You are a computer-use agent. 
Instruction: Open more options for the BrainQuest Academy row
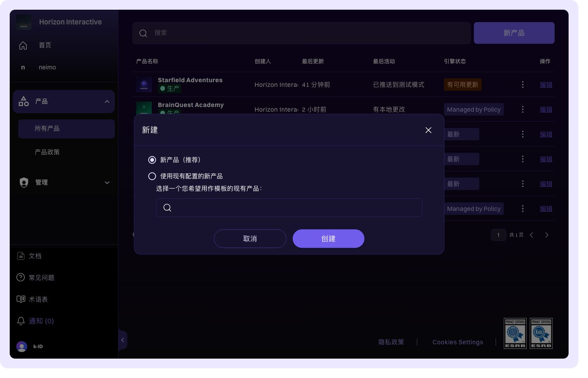[523, 109]
